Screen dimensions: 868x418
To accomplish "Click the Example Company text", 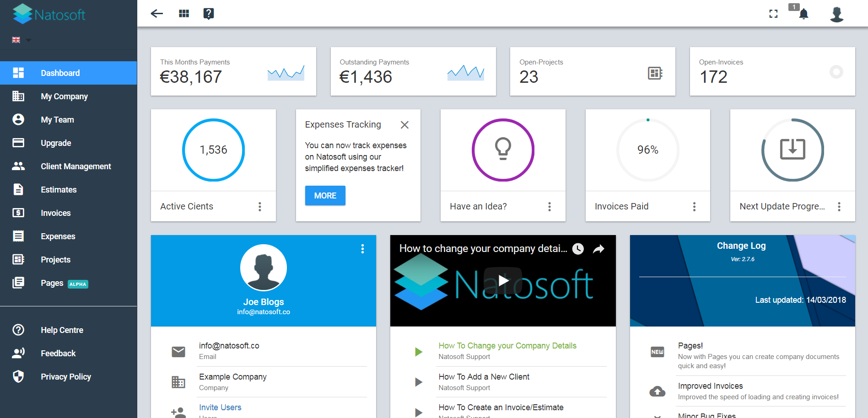I will pyautogui.click(x=233, y=377).
